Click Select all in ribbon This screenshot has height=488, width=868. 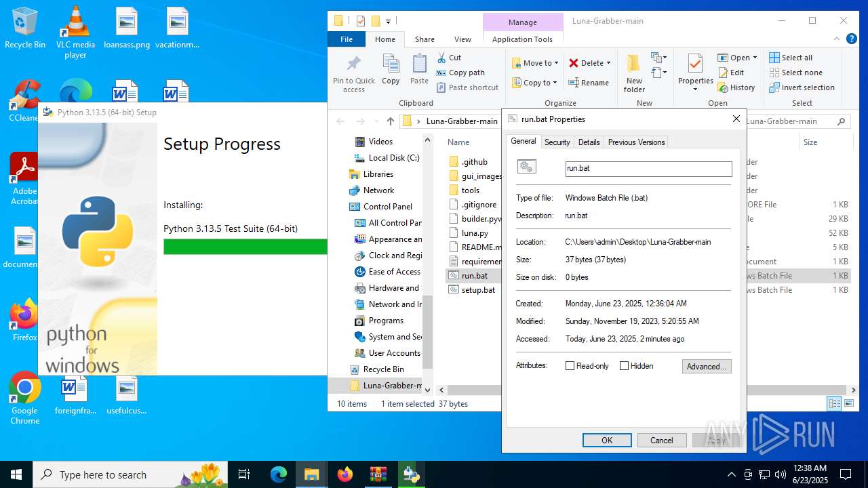(791, 58)
